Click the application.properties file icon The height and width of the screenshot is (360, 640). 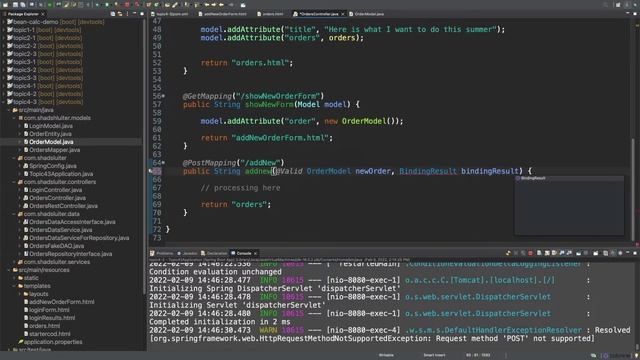(20, 342)
